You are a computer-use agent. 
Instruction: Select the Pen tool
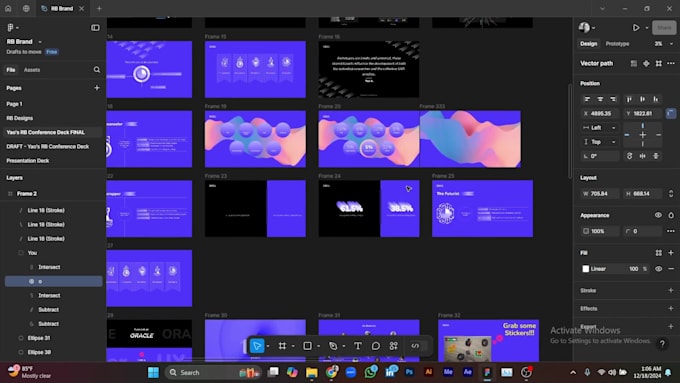(333, 346)
